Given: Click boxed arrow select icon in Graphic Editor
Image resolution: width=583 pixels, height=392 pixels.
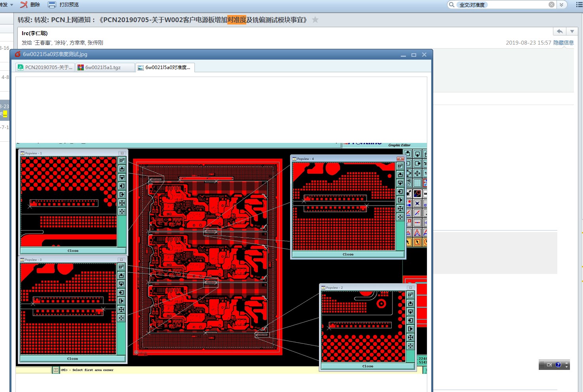Looking at the screenshot, I should tap(417, 242).
